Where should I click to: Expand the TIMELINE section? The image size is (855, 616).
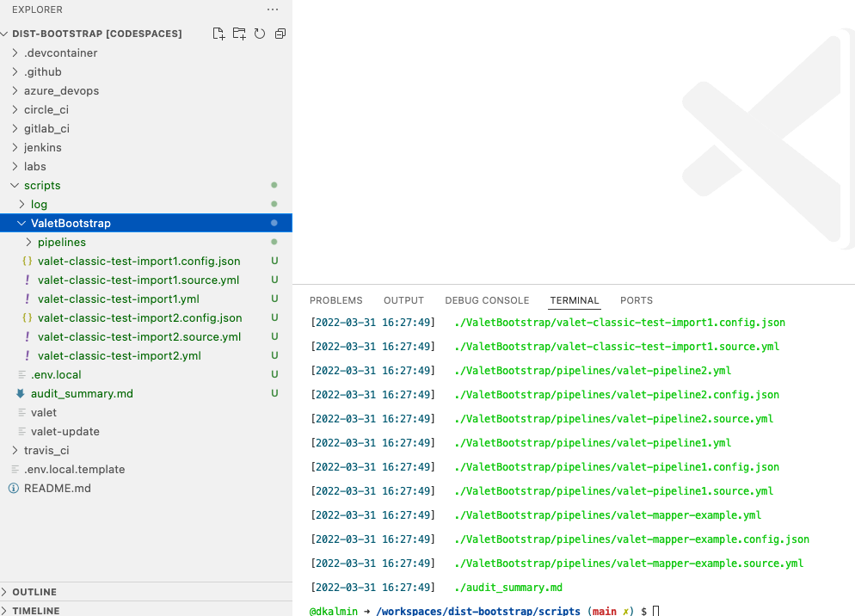click(x=4, y=611)
